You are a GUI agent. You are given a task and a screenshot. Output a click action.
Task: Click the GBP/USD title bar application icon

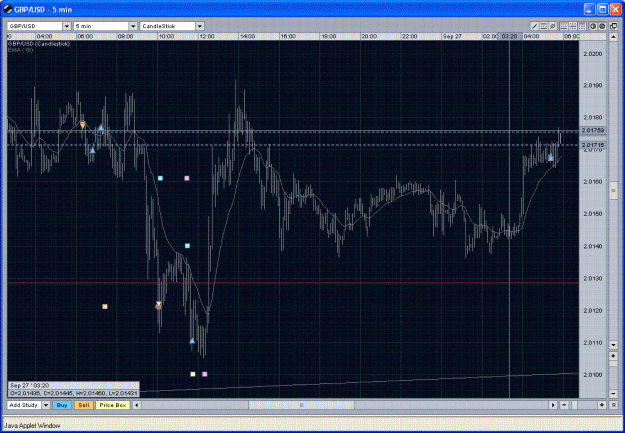point(8,9)
